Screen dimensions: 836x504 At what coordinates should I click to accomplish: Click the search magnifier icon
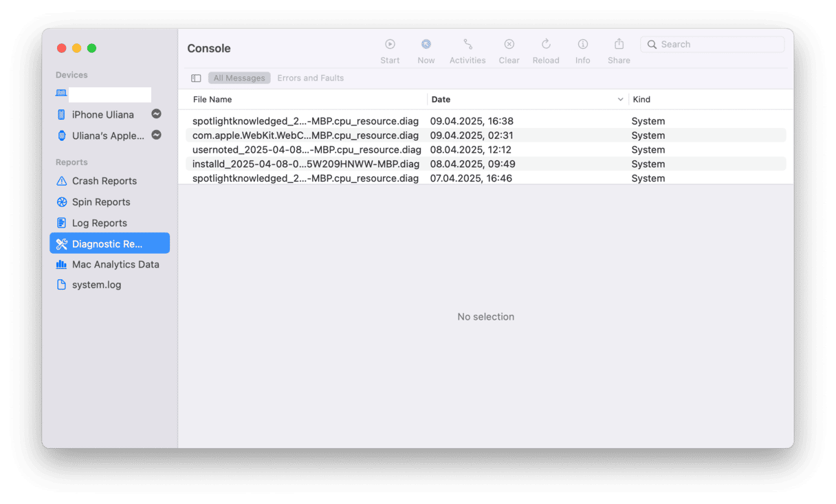point(652,45)
